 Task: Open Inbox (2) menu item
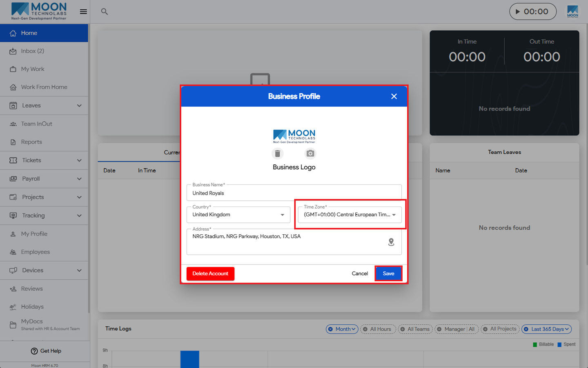pyautogui.click(x=44, y=51)
